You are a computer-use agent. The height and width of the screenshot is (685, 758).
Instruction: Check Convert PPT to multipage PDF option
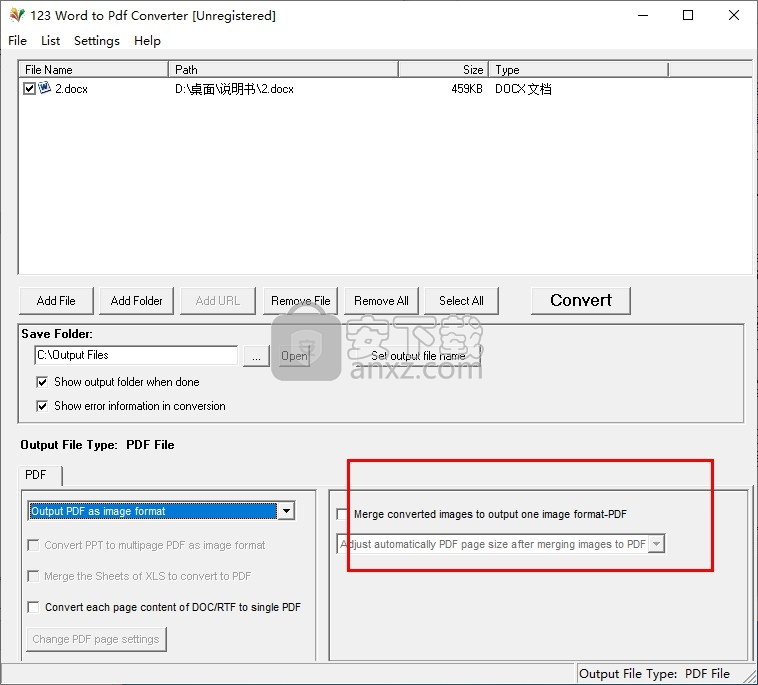tap(33, 545)
